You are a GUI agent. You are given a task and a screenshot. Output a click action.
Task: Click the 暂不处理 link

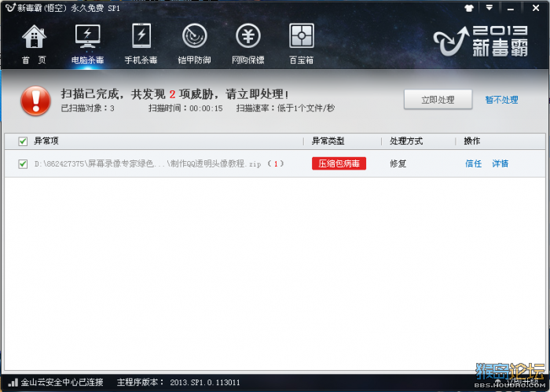pyautogui.click(x=501, y=100)
